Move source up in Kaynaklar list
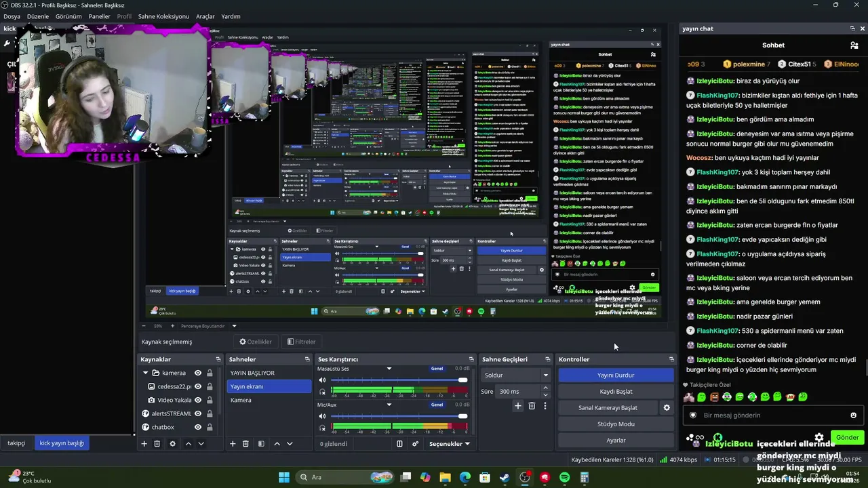The height and width of the screenshot is (488, 868). [x=188, y=443]
